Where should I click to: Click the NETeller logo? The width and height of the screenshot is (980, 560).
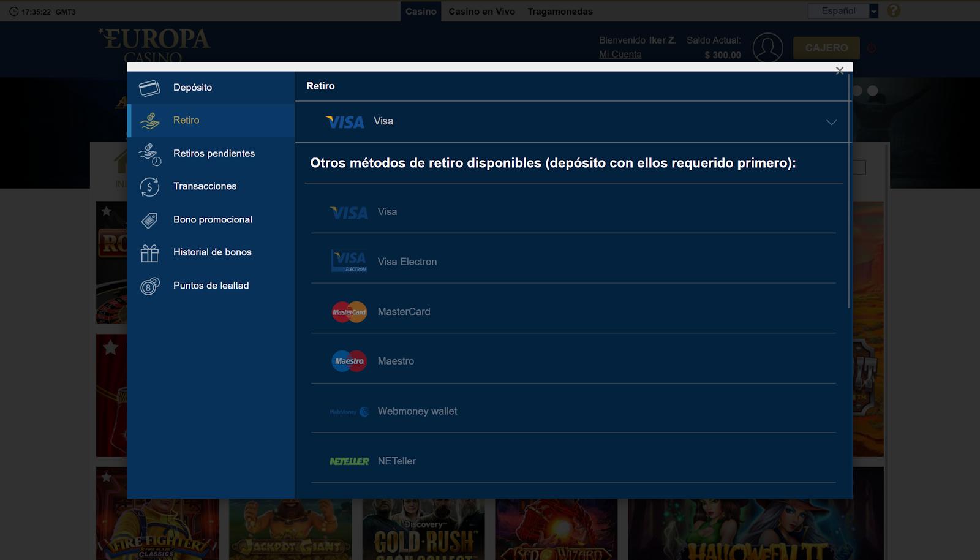(x=349, y=461)
